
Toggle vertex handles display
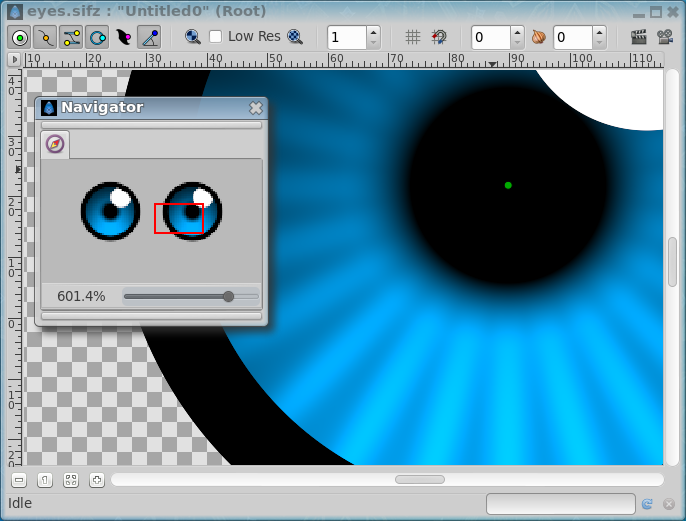point(46,37)
